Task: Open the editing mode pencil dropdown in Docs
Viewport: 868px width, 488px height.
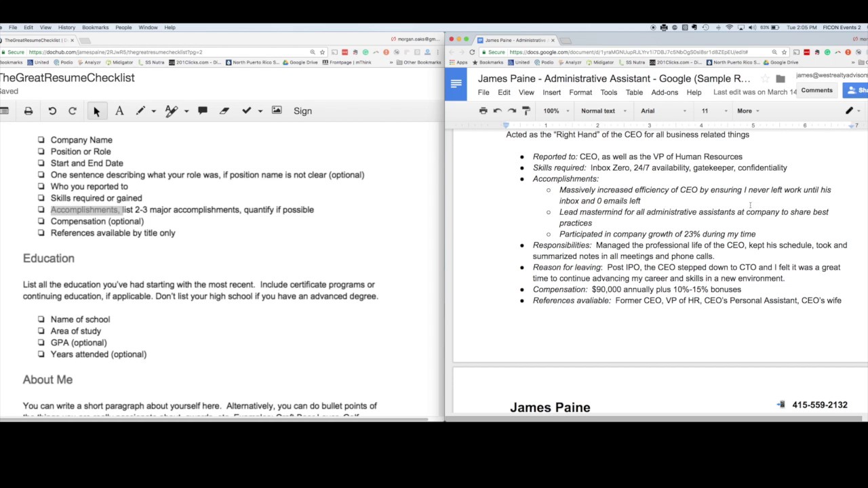Action: coord(852,111)
